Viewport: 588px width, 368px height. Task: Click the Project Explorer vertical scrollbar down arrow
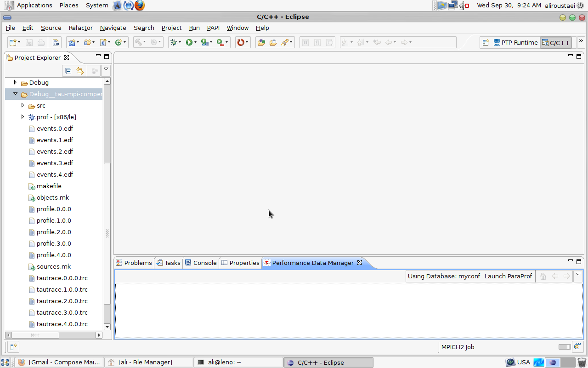(x=107, y=327)
